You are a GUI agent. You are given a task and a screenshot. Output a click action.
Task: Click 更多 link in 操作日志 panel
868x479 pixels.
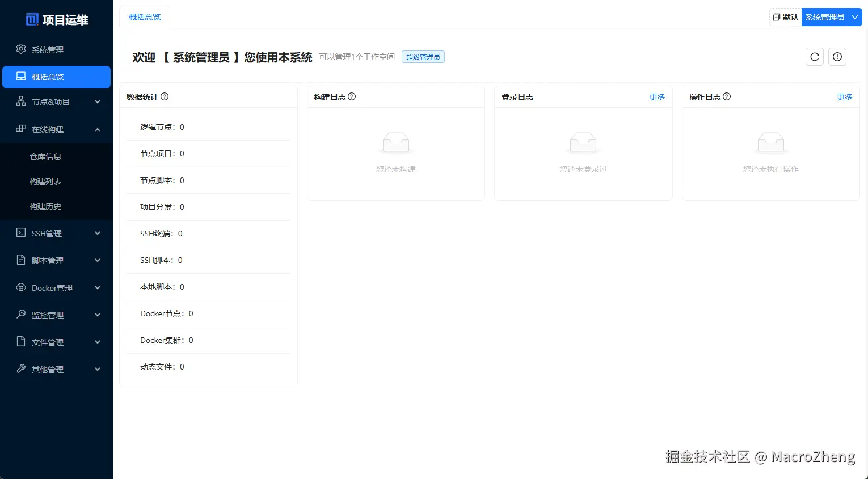(x=845, y=97)
